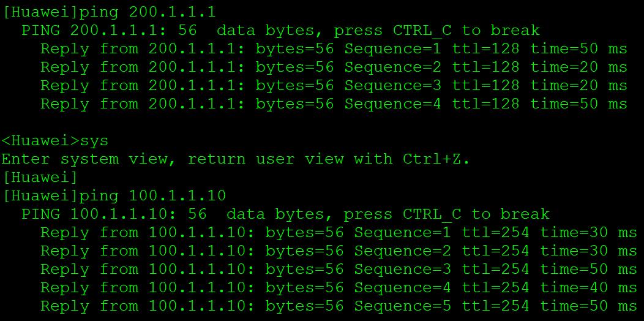This screenshot has width=644, height=321.
Task: Click the "ping 100.1.1.10" command line
Action: (114, 196)
